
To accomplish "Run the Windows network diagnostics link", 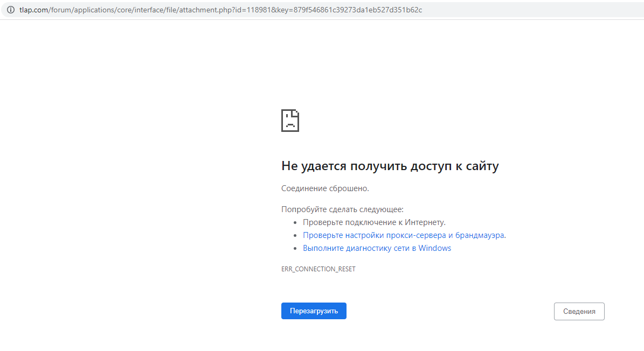I will click(377, 248).
